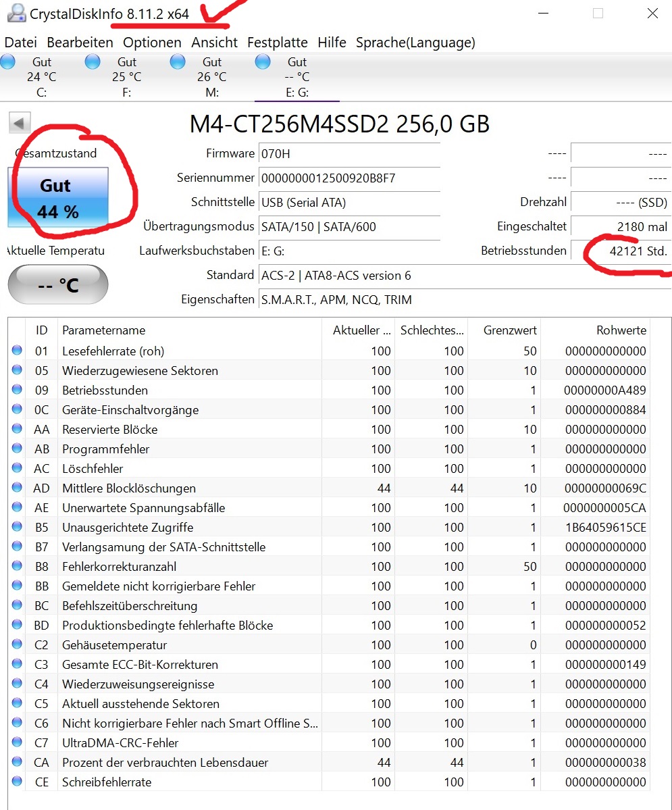Click status icon of Löschfehler row
The image size is (672, 810).
tap(17, 468)
